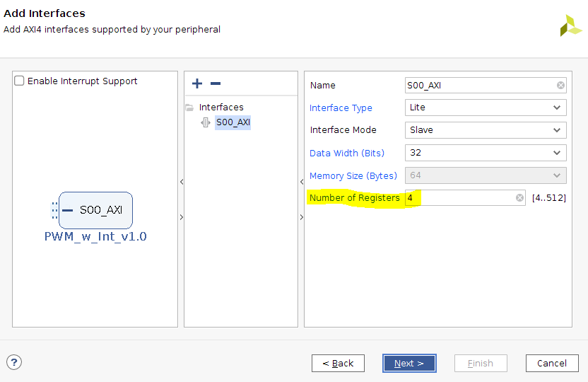Click the left collapse arrow between panels
The height and width of the screenshot is (382, 588).
click(181, 182)
